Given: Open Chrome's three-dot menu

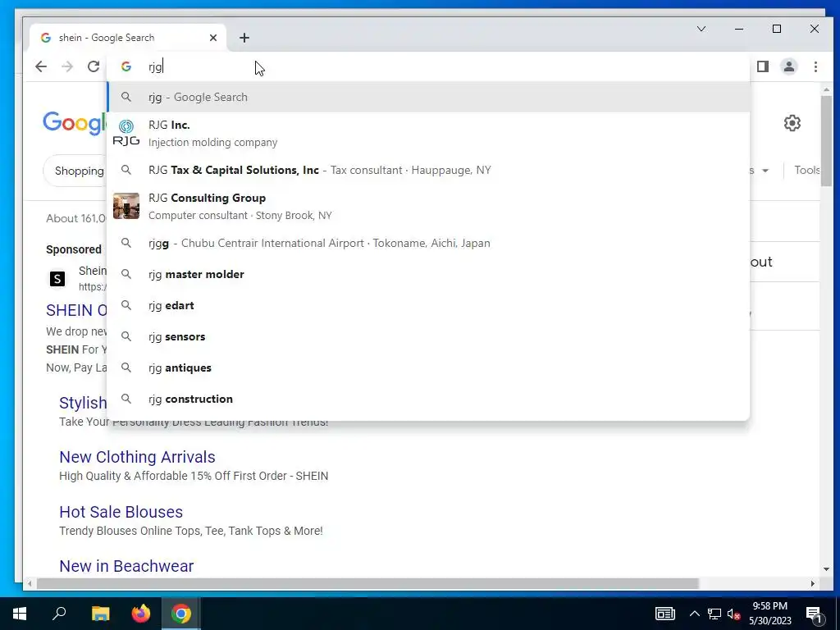Looking at the screenshot, I should click(x=815, y=66).
